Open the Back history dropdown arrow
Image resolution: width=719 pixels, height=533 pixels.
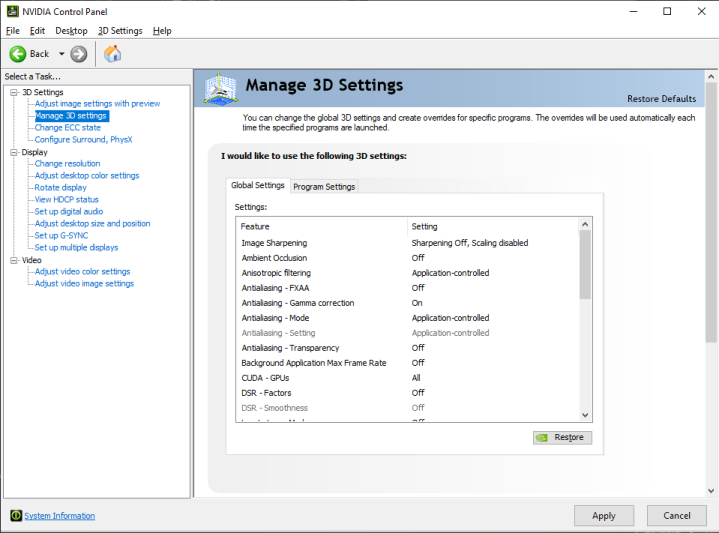coord(61,54)
